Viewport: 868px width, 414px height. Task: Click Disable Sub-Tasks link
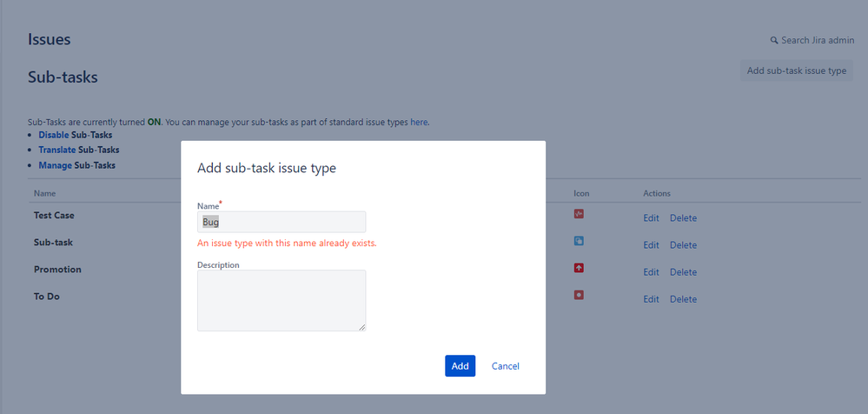click(x=54, y=135)
